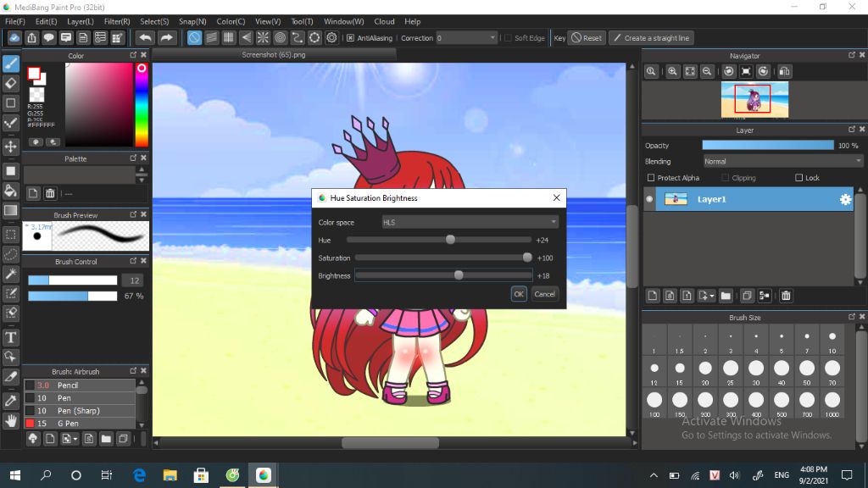
Task: Select the Eraser tool
Action: (x=10, y=84)
